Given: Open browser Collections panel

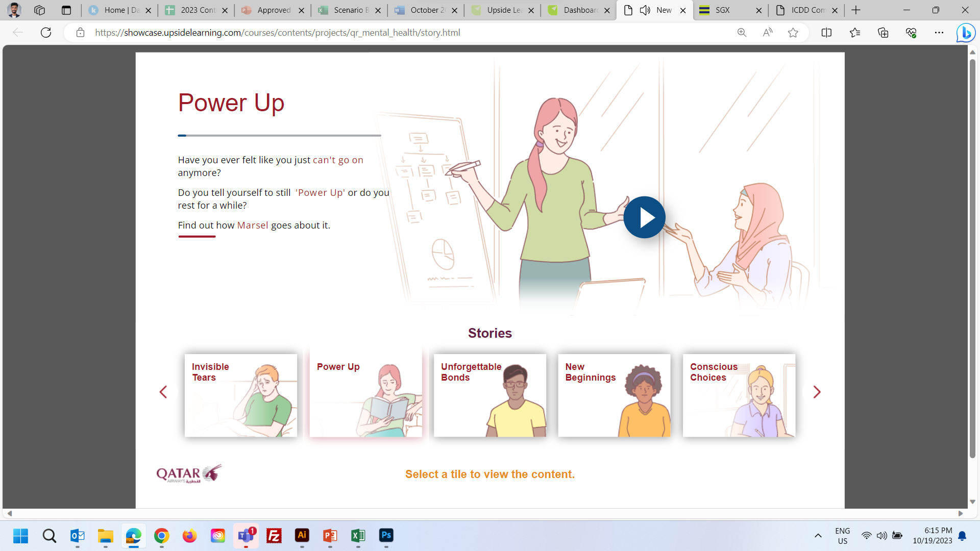Looking at the screenshot, I should [x=883, y=33].
